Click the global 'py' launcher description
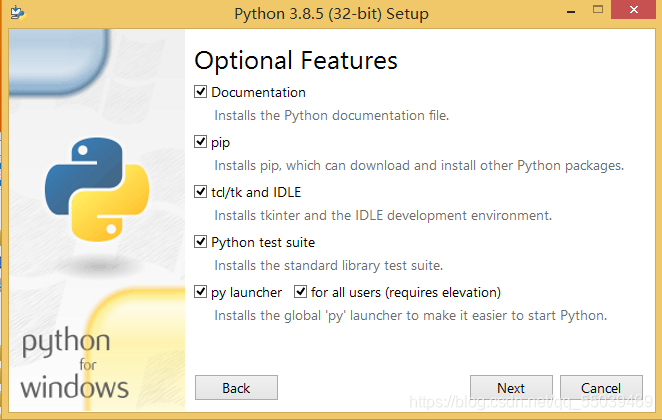This screenshot has height=420, width=662. pos(410,315)
